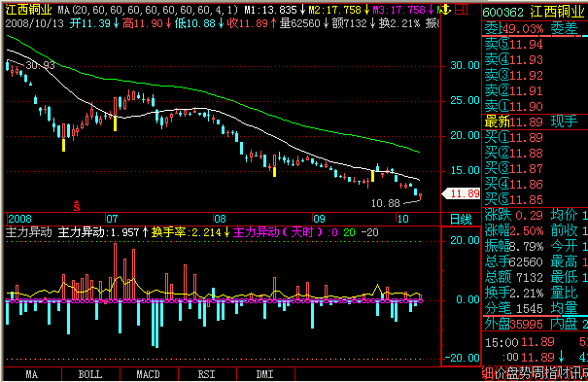Viewport: 588px width, 382px height.
Task: Select the DMI indicator tab
Action: pos(265,374)
